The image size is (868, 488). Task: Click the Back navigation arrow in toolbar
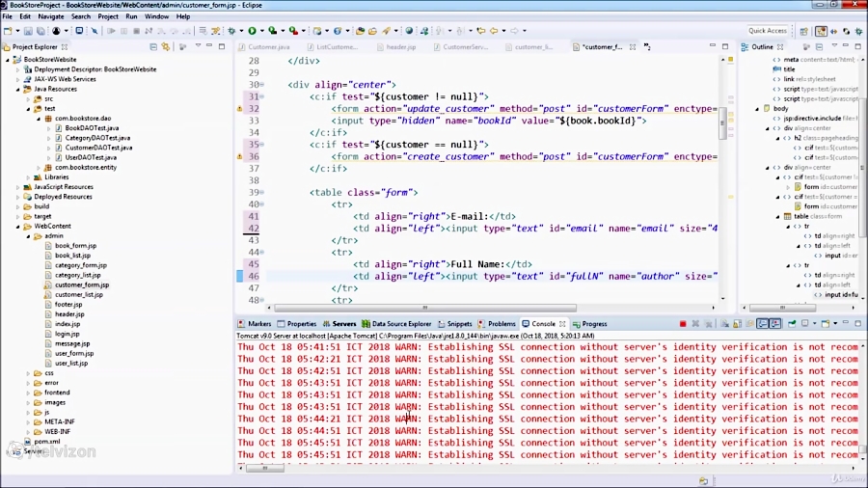(x=494, y=31)
